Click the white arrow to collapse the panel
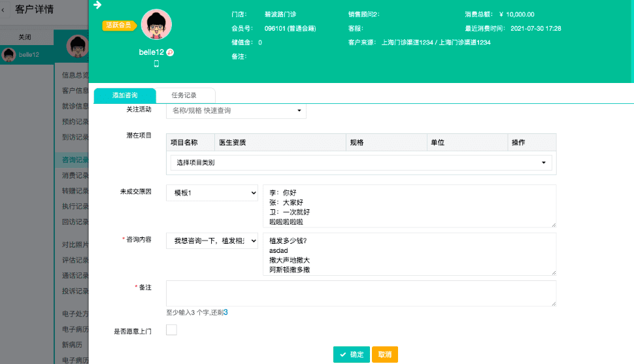 (98, 5)
